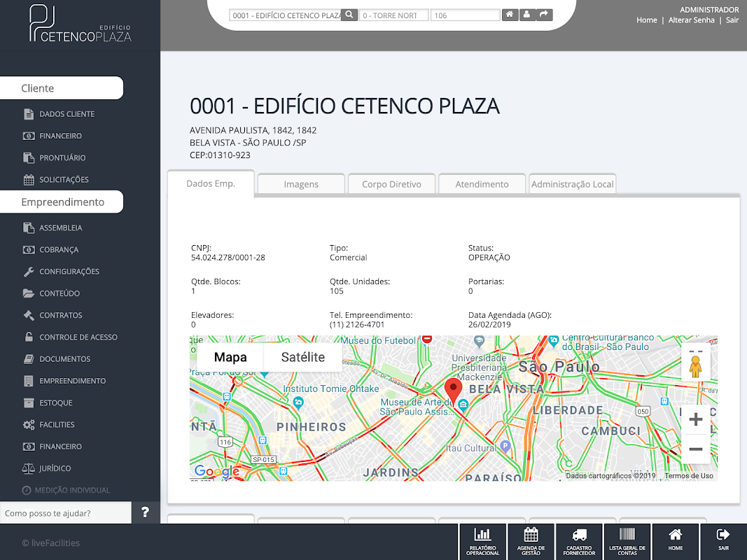Click the Alterar Senha link

tap(691, 20)
